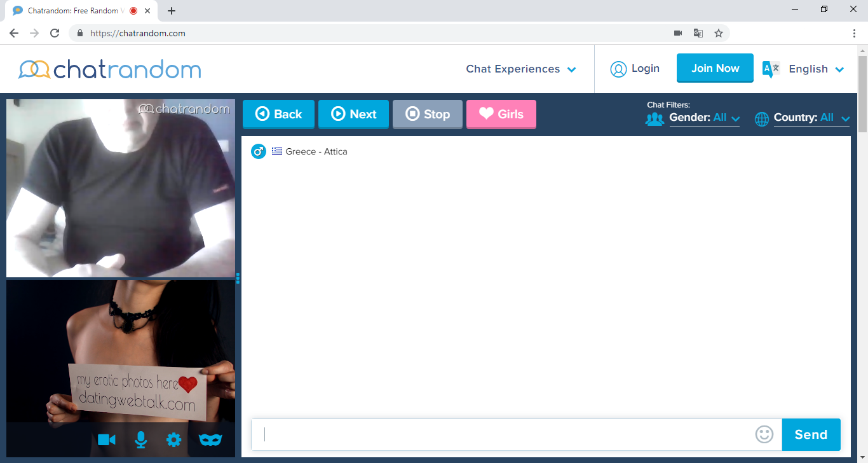
Task: Expand the Country filter dropdown
Action: (x=811, y=118)
